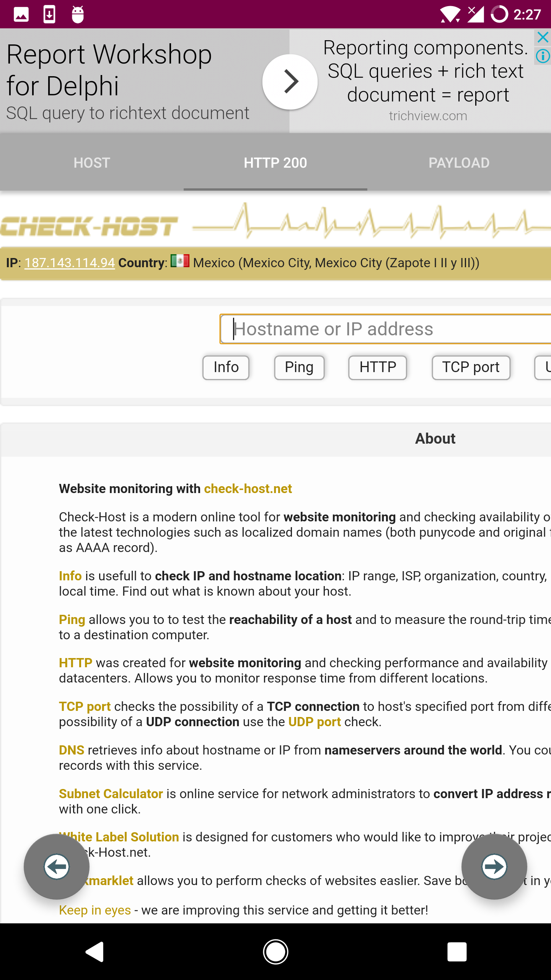The height and width of the screenshot is (980, 551).
Task: Click the Ping check button
Action: [x=299, y=367]
